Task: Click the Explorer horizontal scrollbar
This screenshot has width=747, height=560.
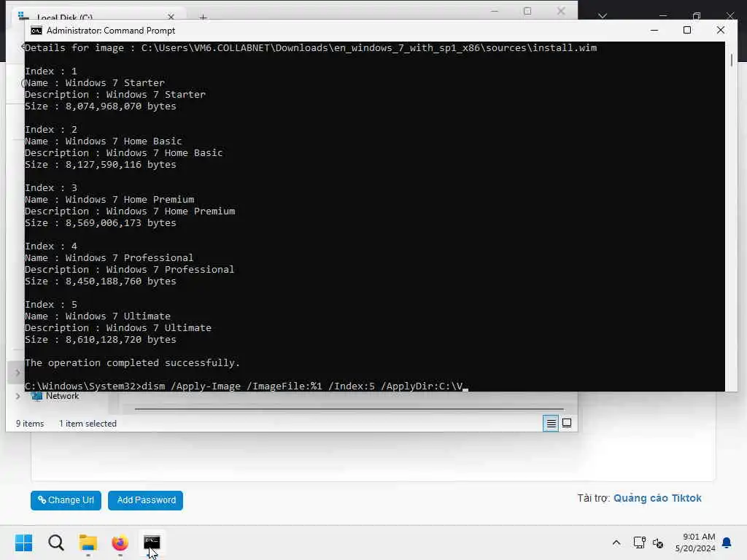Action: pos(349,408)
